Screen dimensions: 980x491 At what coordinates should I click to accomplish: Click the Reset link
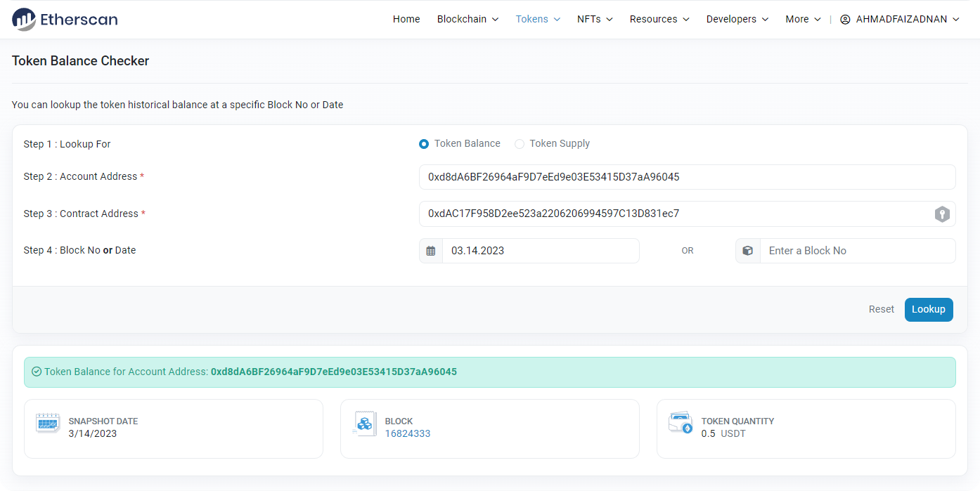(881, 309)
